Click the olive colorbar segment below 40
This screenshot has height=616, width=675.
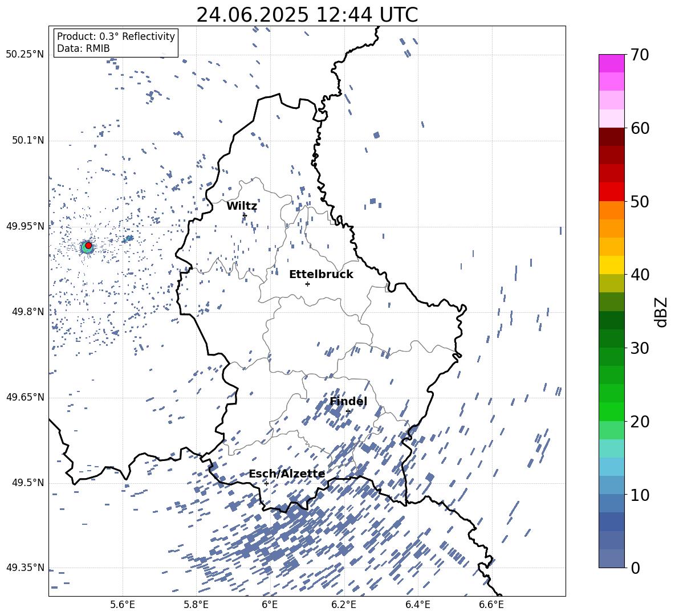pyautogui.click(x=611, y=283)
